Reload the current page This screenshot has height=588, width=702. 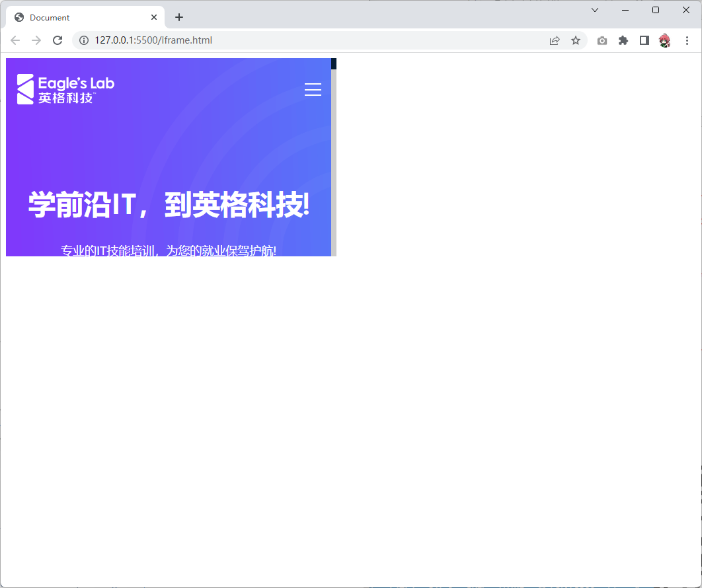pos(58,40)
